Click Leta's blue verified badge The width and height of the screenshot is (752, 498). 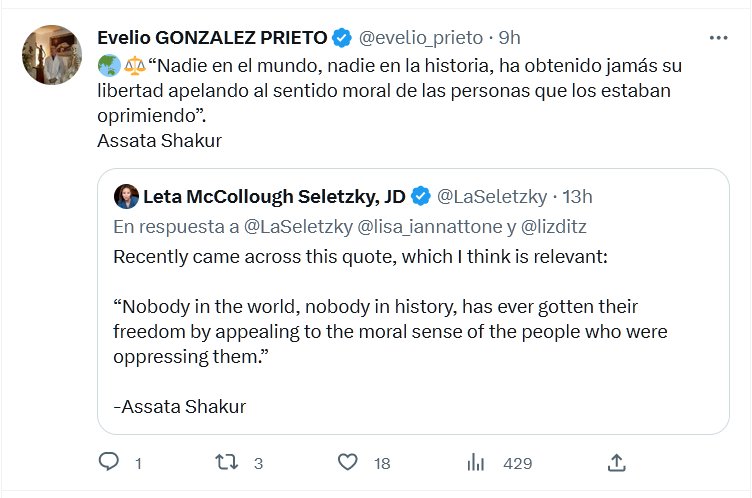pos(422,195)
